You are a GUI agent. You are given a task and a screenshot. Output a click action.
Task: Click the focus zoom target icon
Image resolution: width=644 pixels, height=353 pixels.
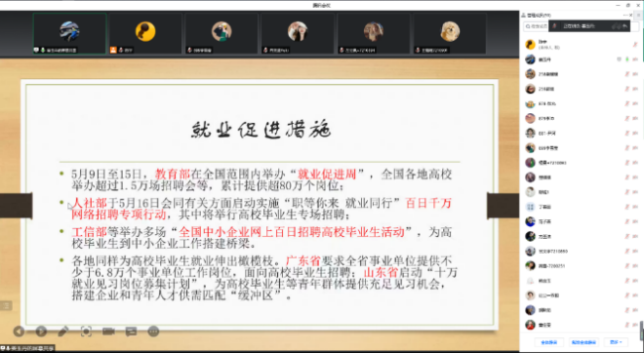click(86, 332)
